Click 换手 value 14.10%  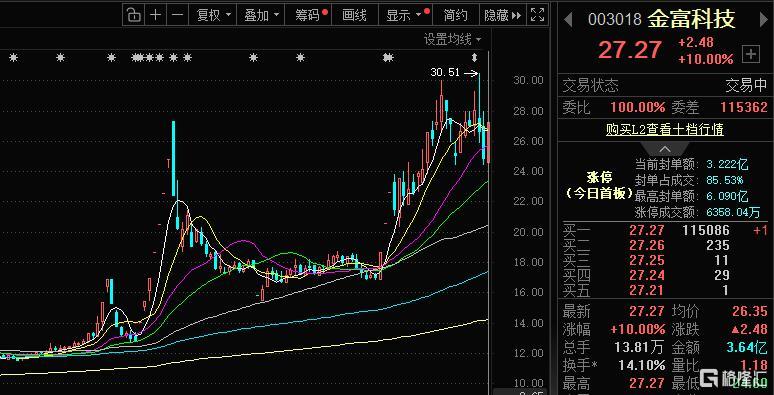642,365
